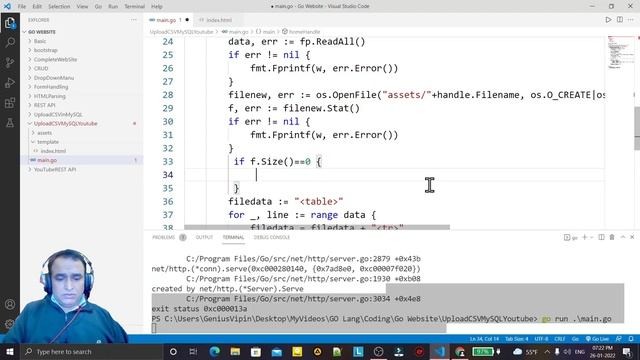This screenshot has width=640, height=360.
Task: Click the feedback icon in the status bar
Action: tap(619, 339)
